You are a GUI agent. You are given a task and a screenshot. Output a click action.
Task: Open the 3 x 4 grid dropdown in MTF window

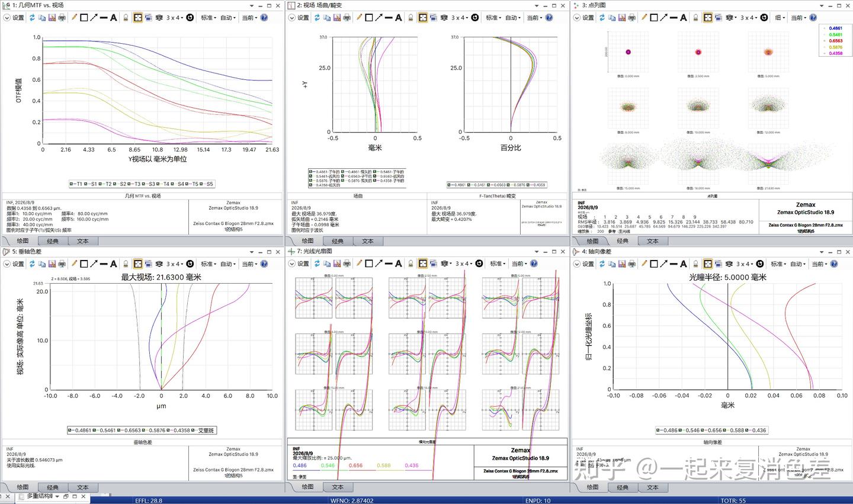click(x=174, y=18)
